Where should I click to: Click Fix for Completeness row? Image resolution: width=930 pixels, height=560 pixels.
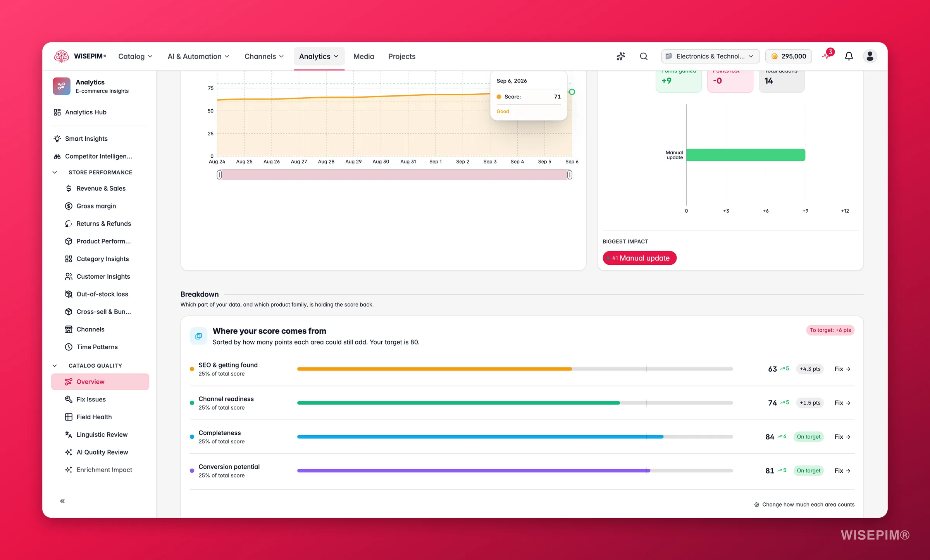(x=842, y=437)
